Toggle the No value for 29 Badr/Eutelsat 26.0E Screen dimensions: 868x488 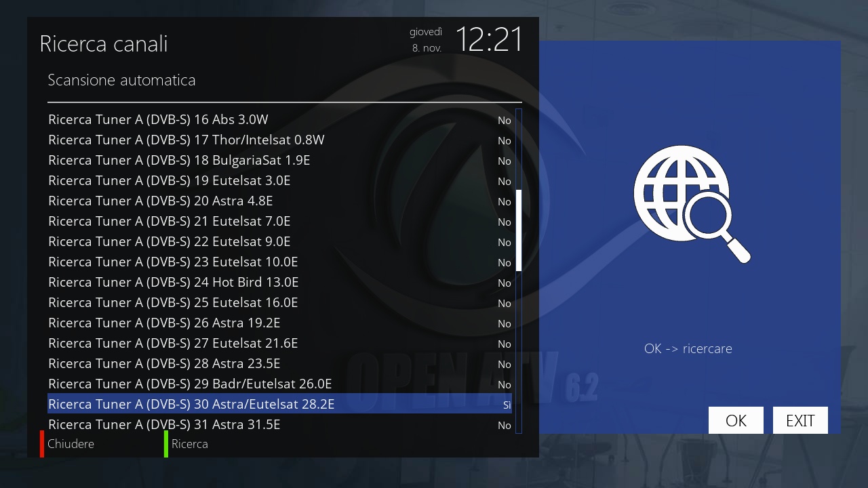[504, 384]
